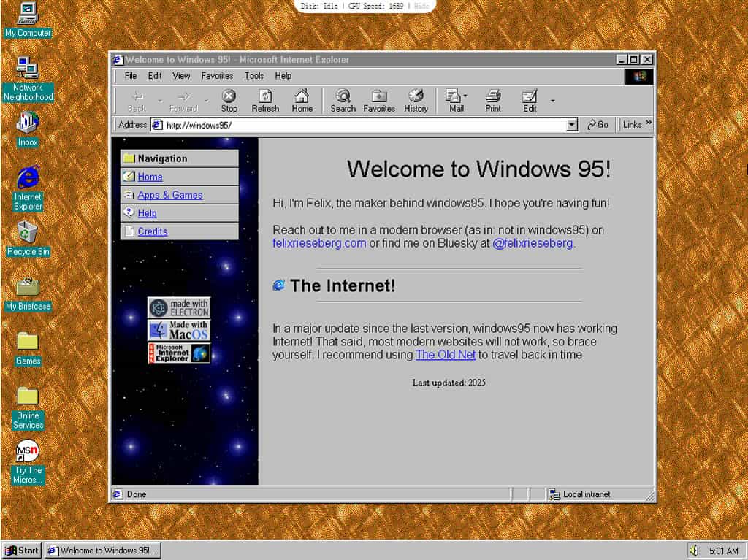
Task: Open the Favorites menu
Action: [217, 76]
